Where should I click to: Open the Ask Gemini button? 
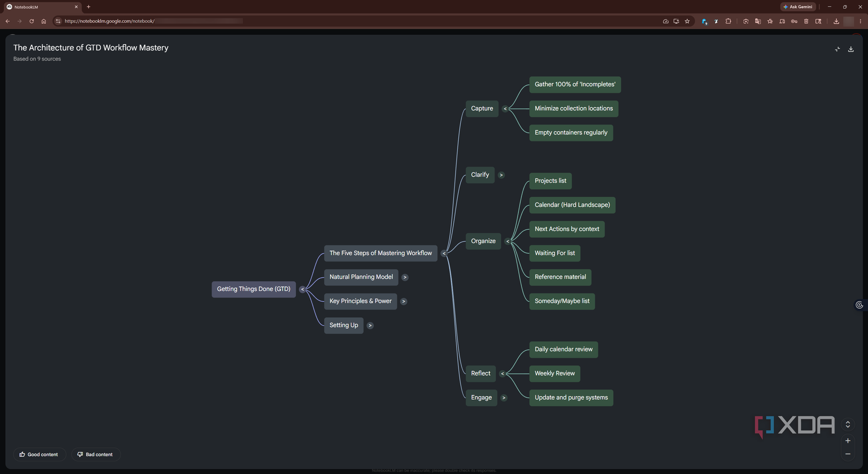click(x=798, y=7)
